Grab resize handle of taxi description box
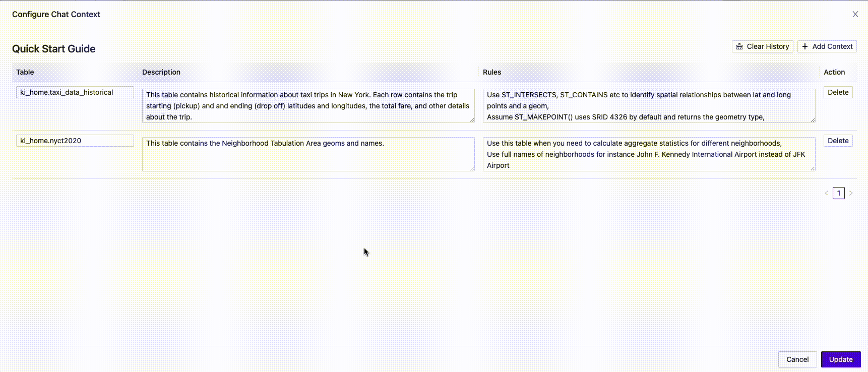The image size is (868, 372). [472, 120]
